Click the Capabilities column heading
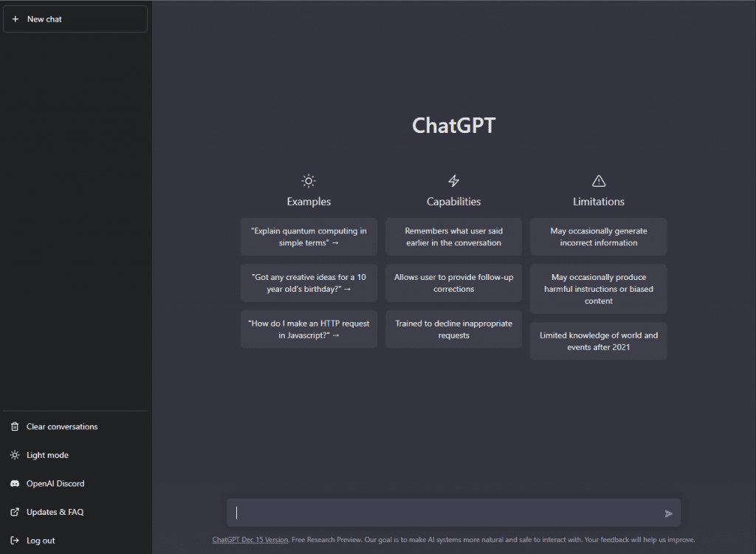The width and height of the screenshot is (756, 554). [x=454, y=202]
